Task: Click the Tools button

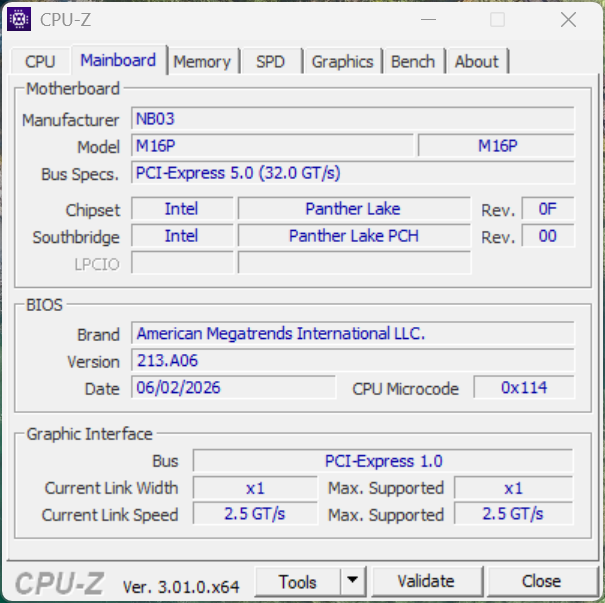Action: tap(298, 581)
